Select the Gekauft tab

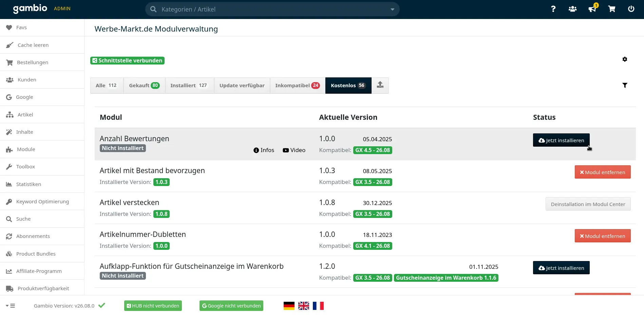144,86
